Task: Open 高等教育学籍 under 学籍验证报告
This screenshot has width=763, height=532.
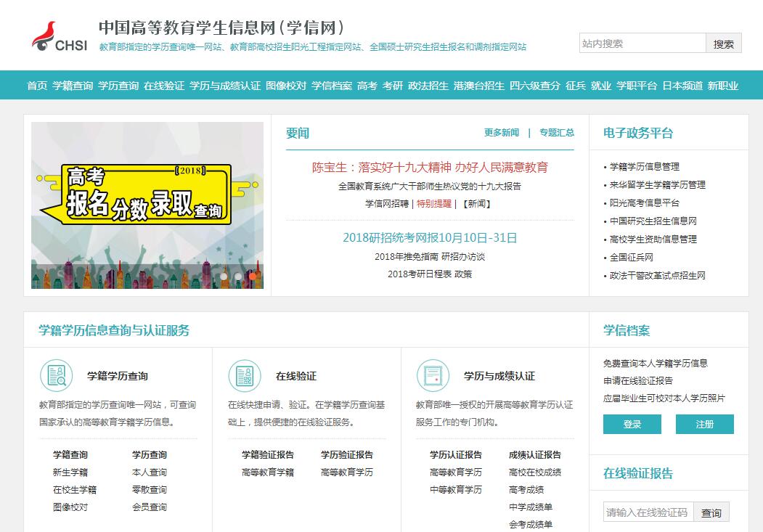Action: click(268, 472)
